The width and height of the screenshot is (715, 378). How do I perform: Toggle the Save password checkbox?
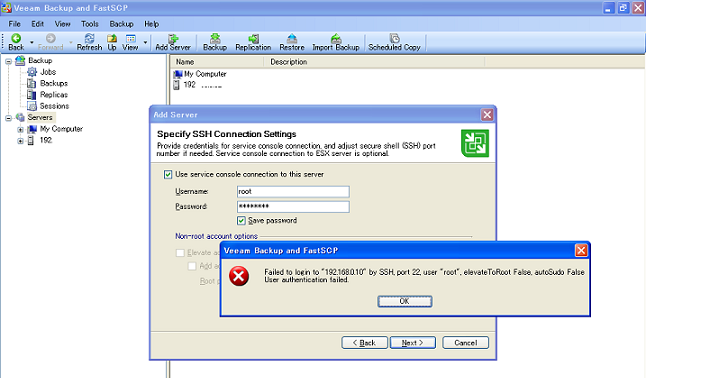click(241, 221)
